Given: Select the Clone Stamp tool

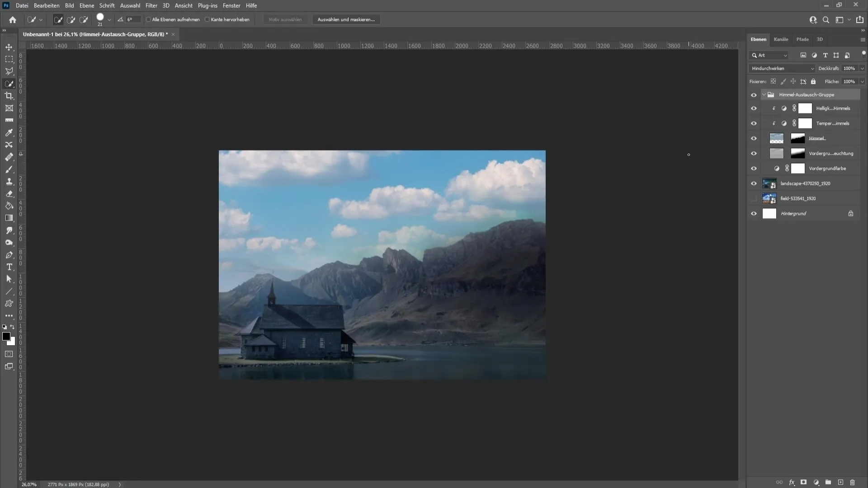Looking at the screenshot, I should 9,182.
